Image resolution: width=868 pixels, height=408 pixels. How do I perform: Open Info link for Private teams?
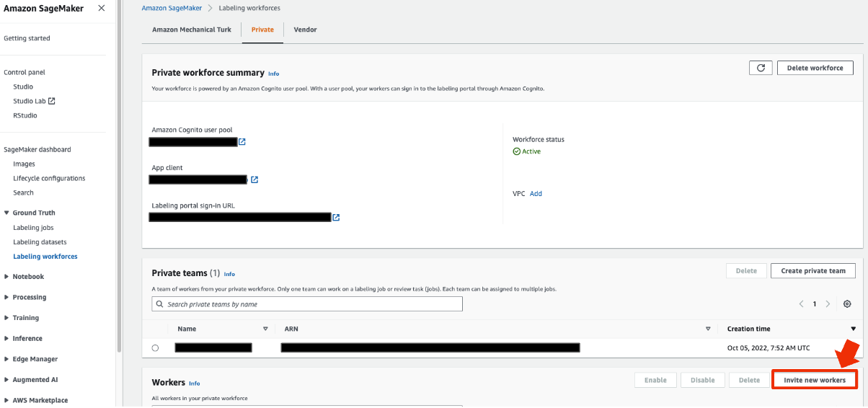pyautogui.click(x=229, y=274)
